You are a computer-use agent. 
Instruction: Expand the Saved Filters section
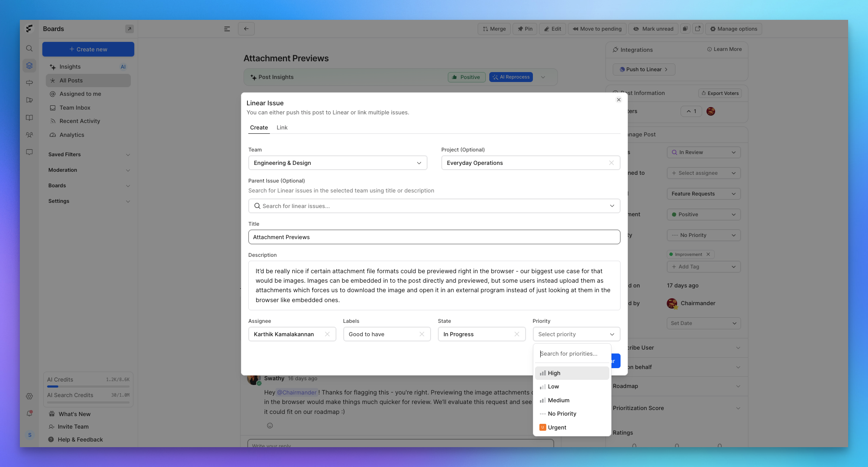tap(89, 155)
